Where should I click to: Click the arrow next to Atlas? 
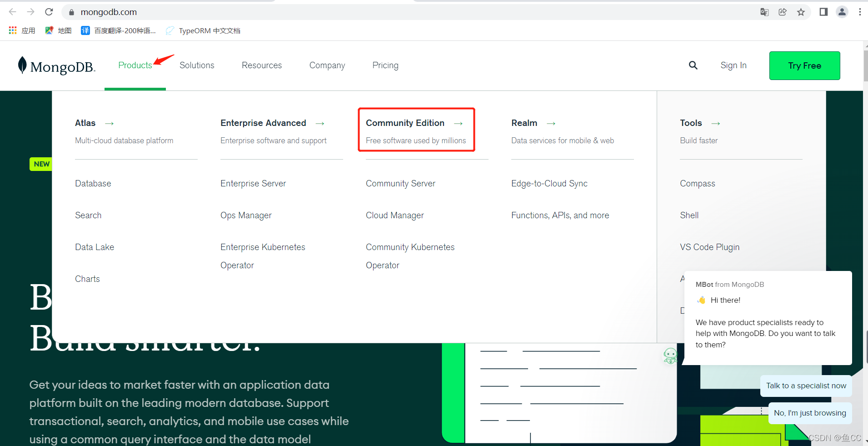(x=110, y=123)
